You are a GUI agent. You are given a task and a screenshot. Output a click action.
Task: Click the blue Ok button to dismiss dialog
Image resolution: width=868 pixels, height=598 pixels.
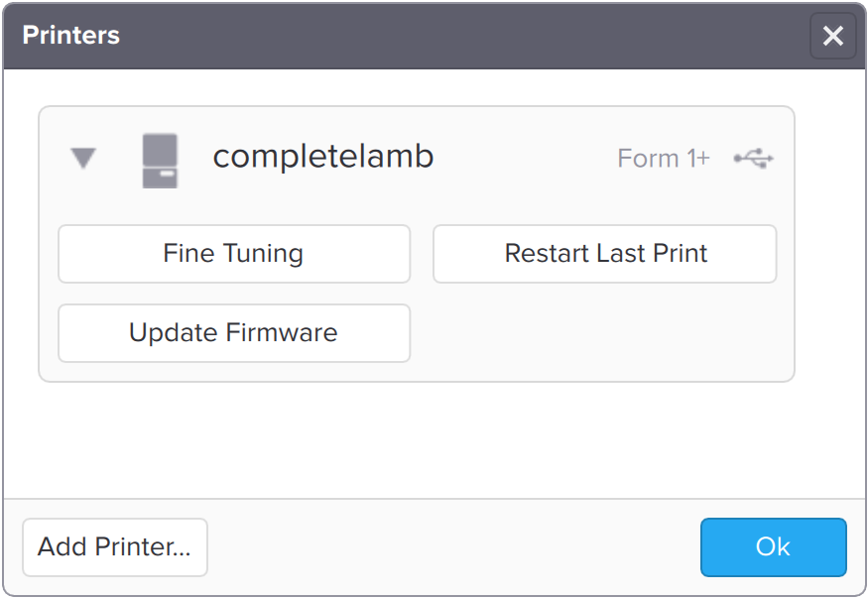tap(773, 546)
